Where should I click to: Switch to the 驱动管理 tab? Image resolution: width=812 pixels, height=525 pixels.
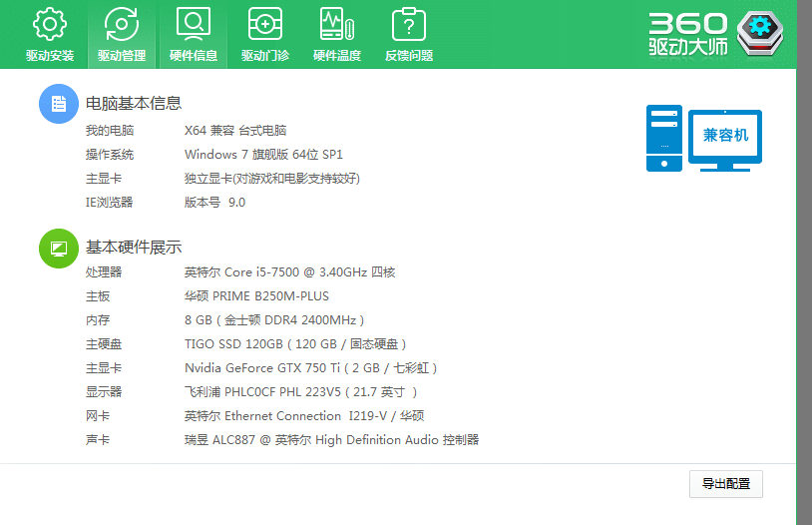click(x=122, y=34)
